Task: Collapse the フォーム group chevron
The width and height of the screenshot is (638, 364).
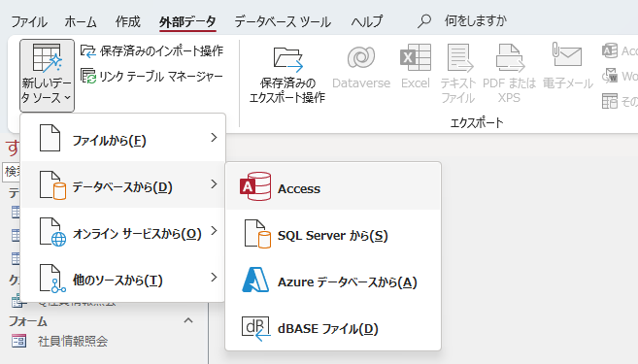Action: [x=188, y=320]
